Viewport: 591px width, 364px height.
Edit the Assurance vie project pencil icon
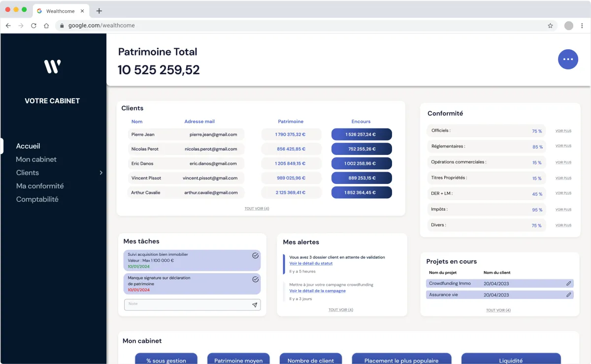tap(569, 295)
